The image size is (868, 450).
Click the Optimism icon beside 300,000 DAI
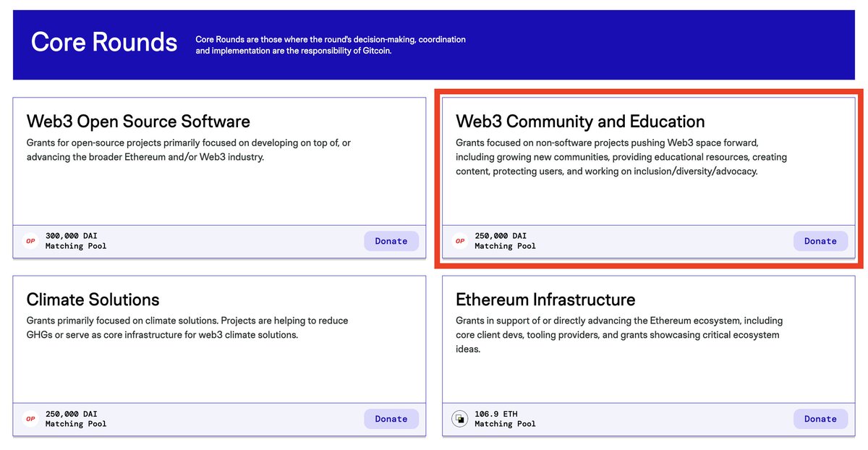[x=30, y=241]
